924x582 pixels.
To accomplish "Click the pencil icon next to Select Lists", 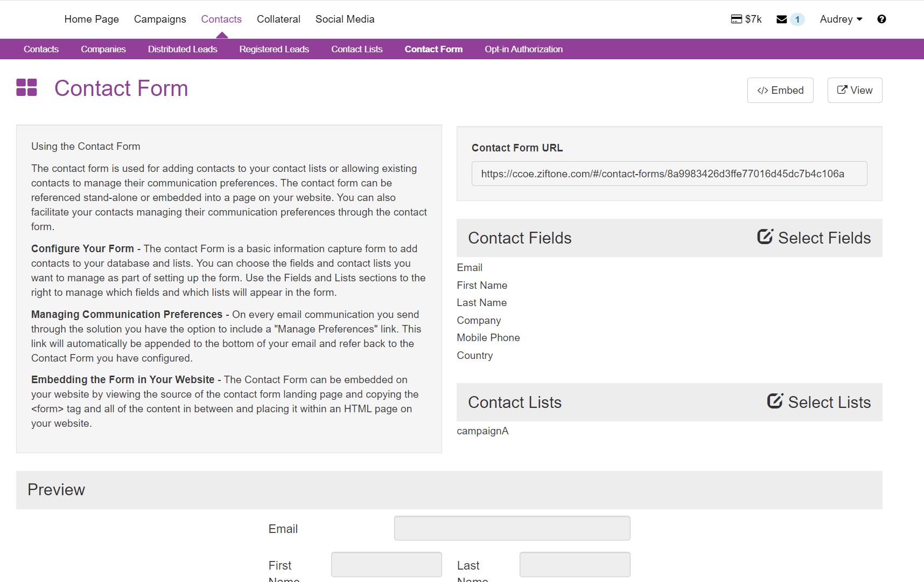I will (x=774, y=401).
